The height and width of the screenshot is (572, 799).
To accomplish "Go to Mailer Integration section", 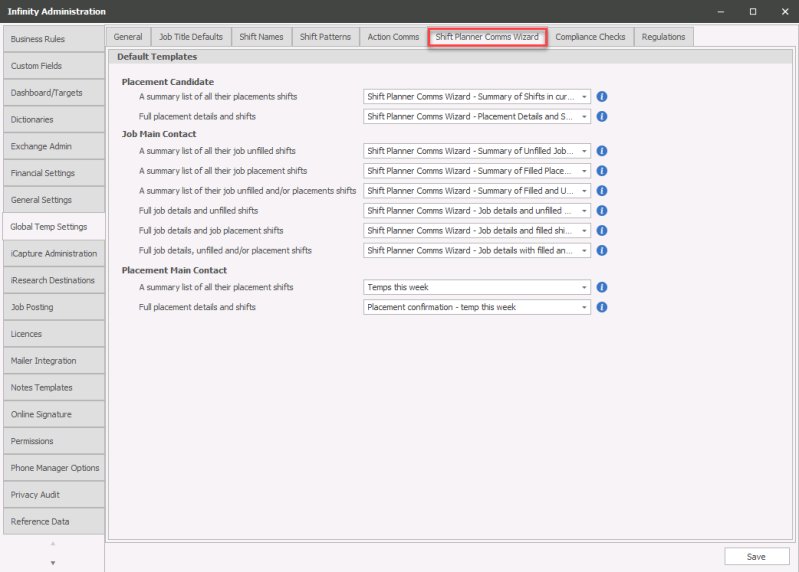I will tap(53, 361).
